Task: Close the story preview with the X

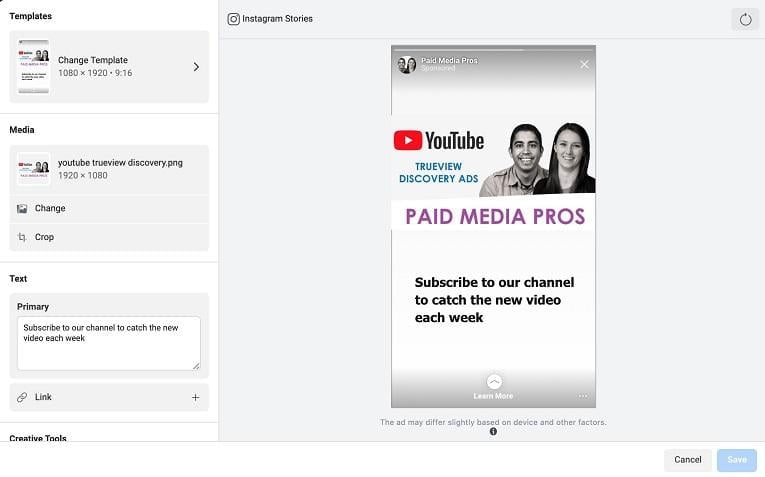Action: click(584, 64)
